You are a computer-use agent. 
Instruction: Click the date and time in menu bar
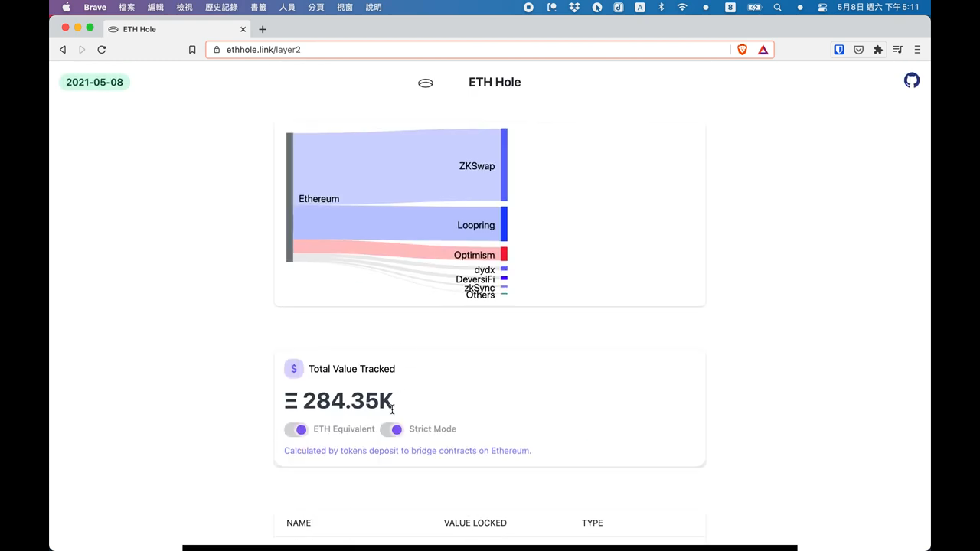878,7
